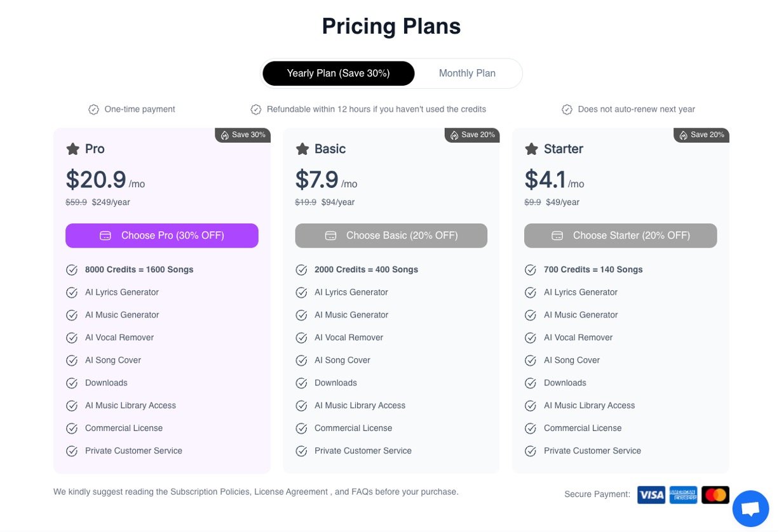Viewport: 779px width, 532px height.
Task: Click the star icon beside Starter
Action: pyautogui.click(x=531, y=149)
